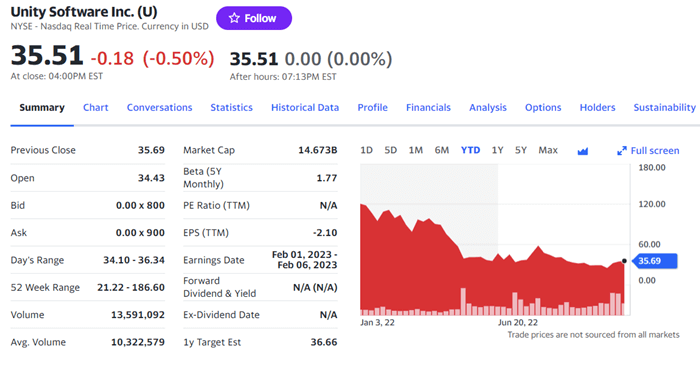Open the Sustainability tab

(x=664, y=108)
